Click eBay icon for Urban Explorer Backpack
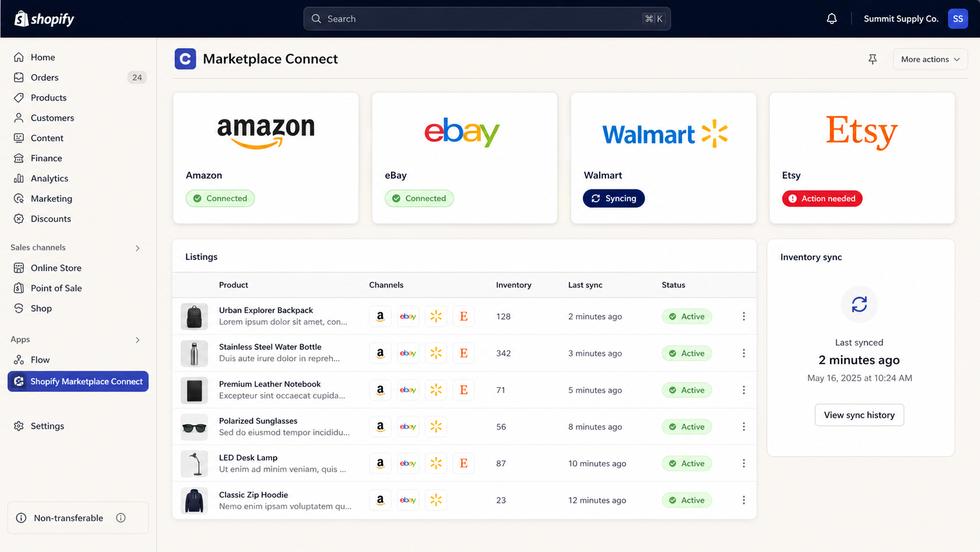This screenshot has width=980, height=552. click(408, 316)
